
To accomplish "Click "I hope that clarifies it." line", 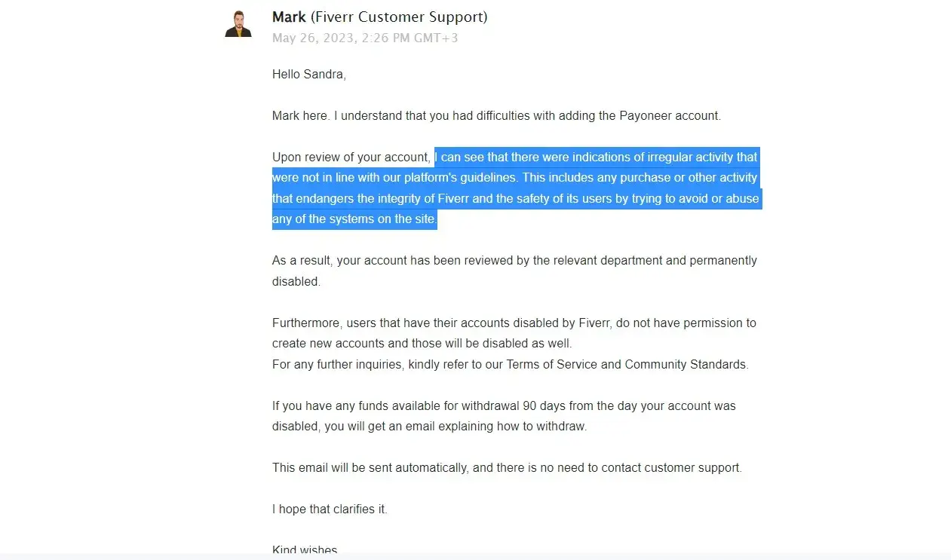I will 330,510.
